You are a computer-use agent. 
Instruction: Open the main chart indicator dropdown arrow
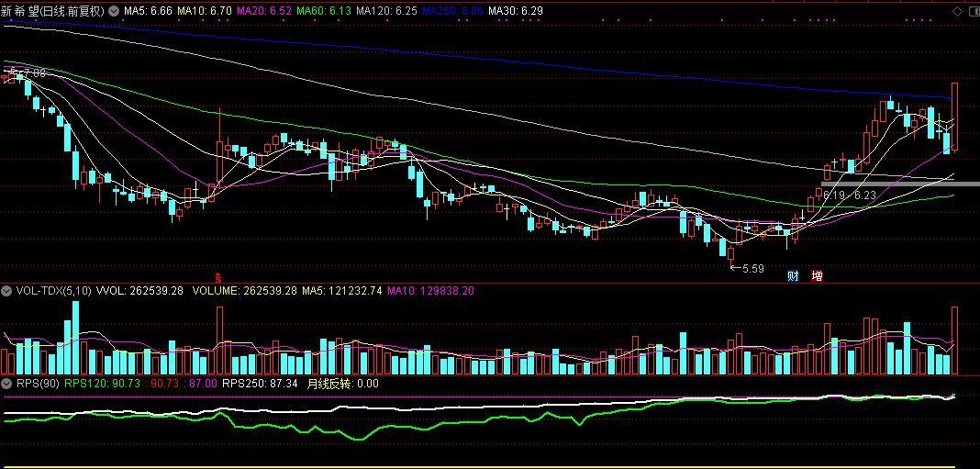point(113,11)
